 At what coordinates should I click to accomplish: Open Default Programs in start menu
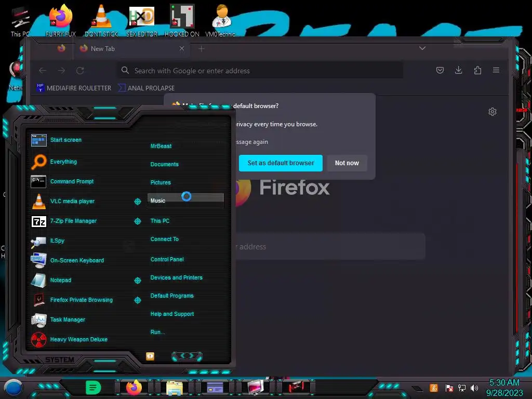172,296
